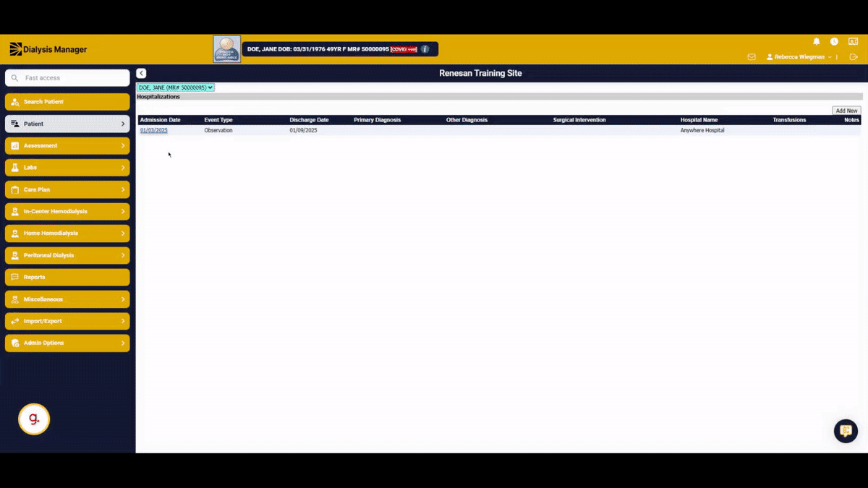Click the Other Diagnosis column header
Viewport: 868px width, 488px height.
(x=467, y=120)
